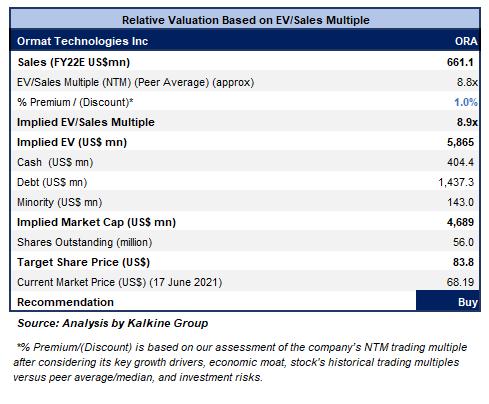Click the 'versus peer average/median' footnote line
The image size is (489, 404).
138,377
